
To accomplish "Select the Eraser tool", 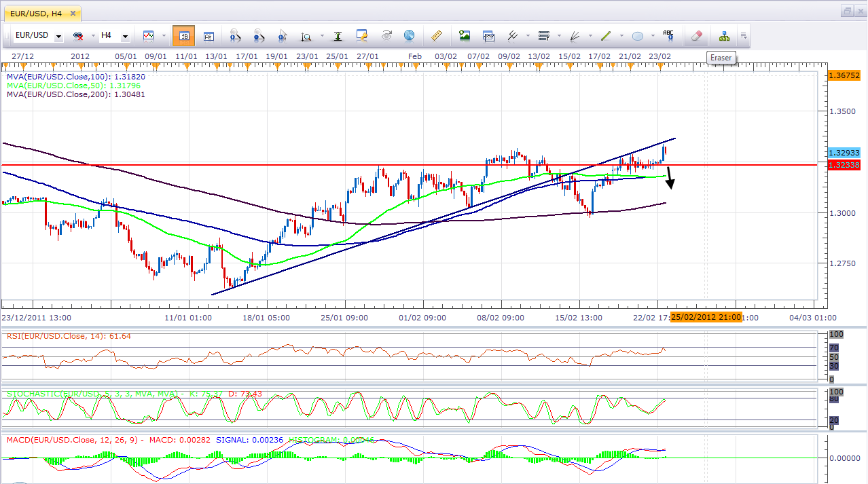I will (696, 35).
